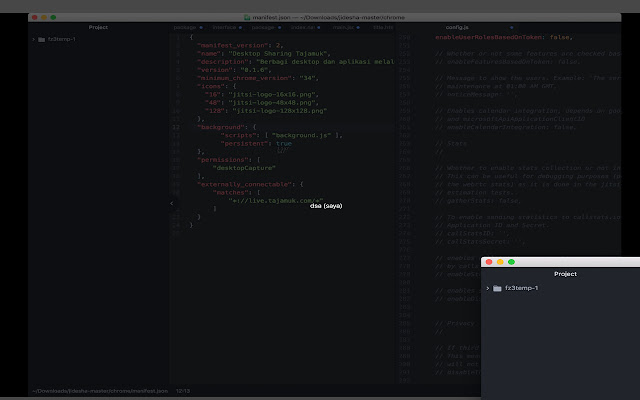Click "jitsi-logo-48x48.png" string
Viewport: 640px width, 400px height.
tap(271, 102)
